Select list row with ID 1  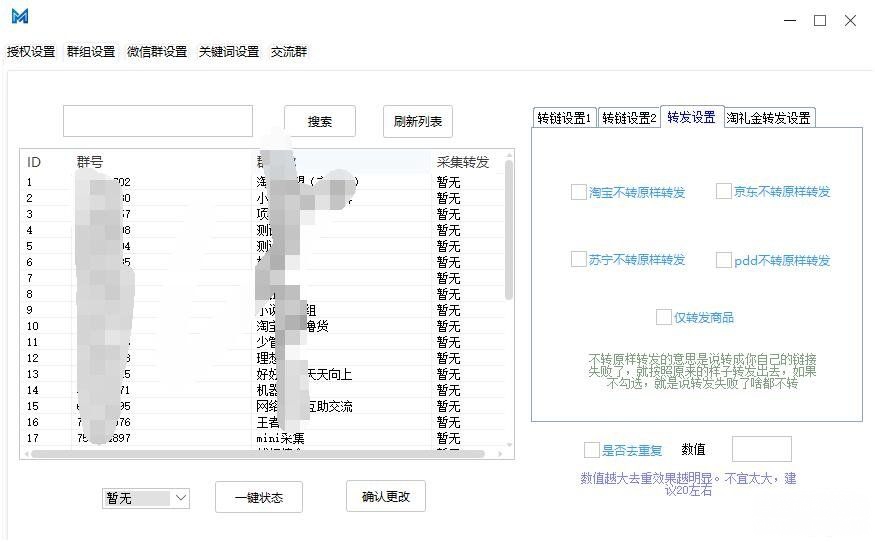click(x=263, y=182)
